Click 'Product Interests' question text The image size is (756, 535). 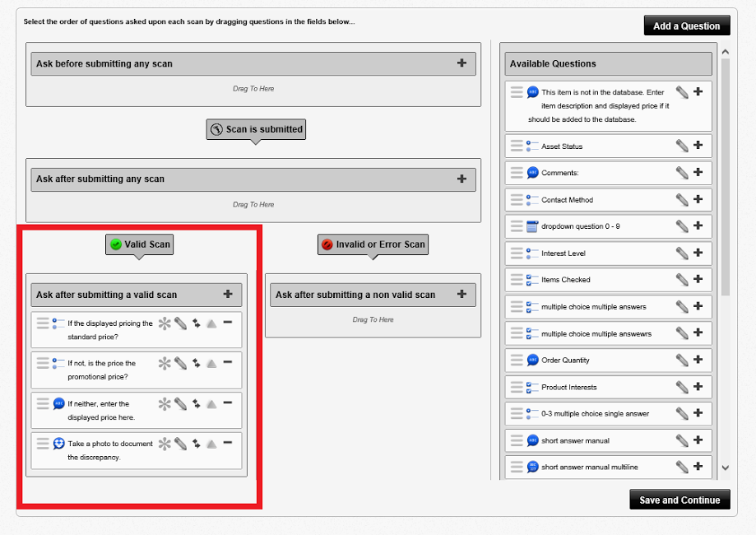click(569, 388)
